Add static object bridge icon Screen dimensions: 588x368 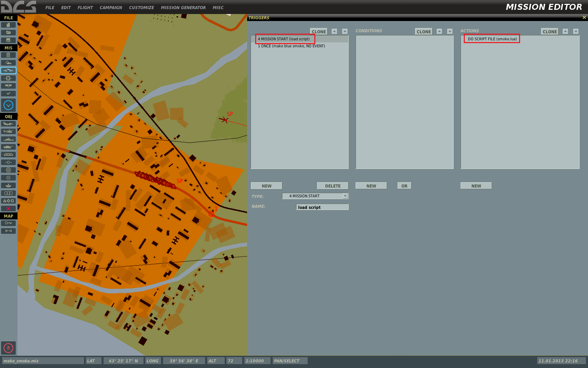coord(8,155)
